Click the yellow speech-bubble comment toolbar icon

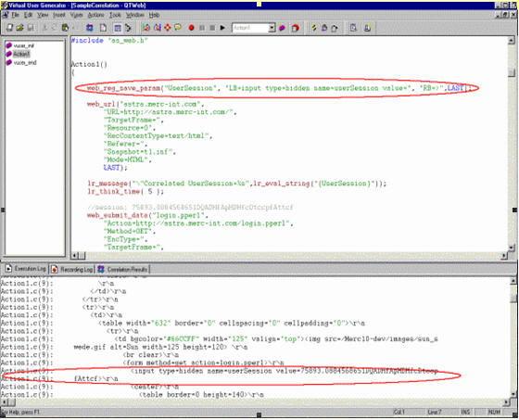coord(178,28)
